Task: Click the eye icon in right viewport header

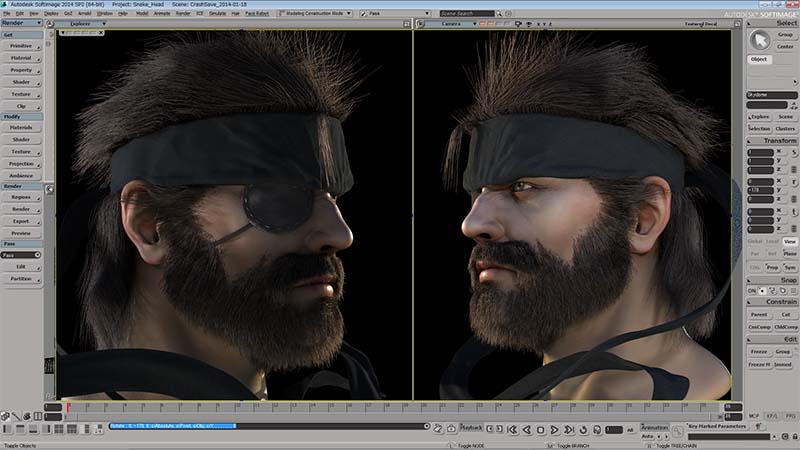Action: coord(529,24)
